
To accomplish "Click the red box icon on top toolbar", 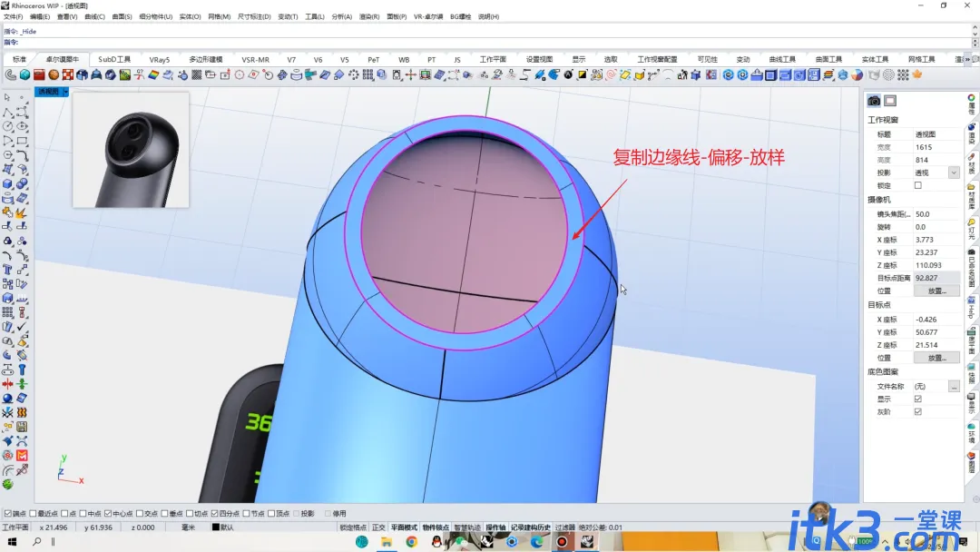I will click(x=39, y=75).
